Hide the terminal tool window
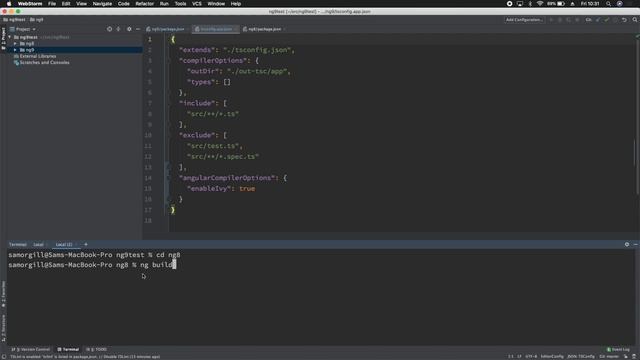Image resolution: width=640 pixels, height=360 pixels. (x=636, y=244)
